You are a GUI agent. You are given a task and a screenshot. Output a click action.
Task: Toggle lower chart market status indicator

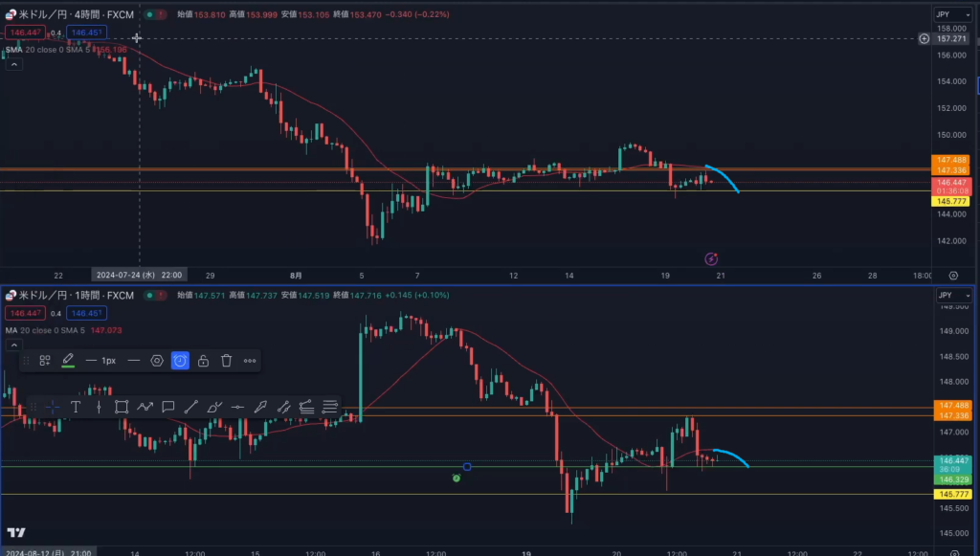point(155,295)
